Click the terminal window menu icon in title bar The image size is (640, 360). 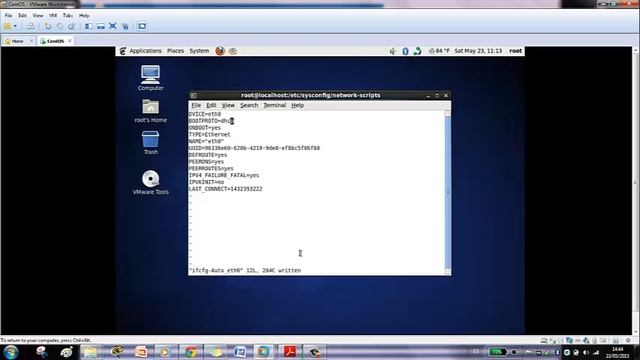(193, 96)
